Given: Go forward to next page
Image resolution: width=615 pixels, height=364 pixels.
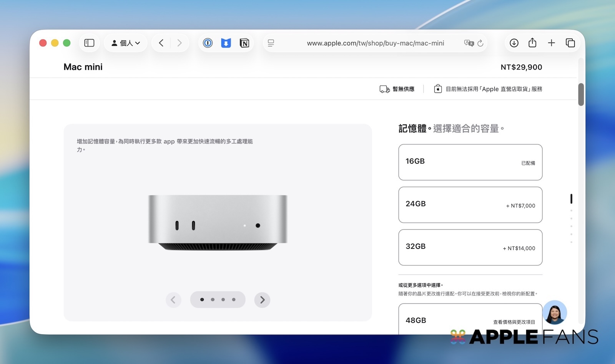Looking at the screenshot, I should [180, 43].
